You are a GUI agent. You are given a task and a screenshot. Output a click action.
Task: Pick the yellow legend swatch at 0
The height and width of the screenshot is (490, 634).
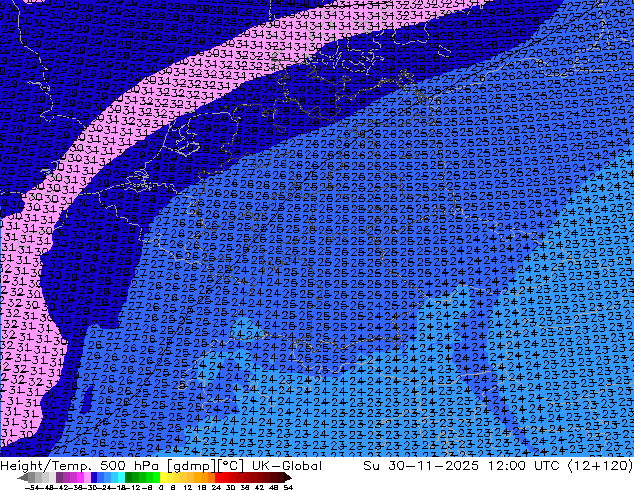coord(163,477)
